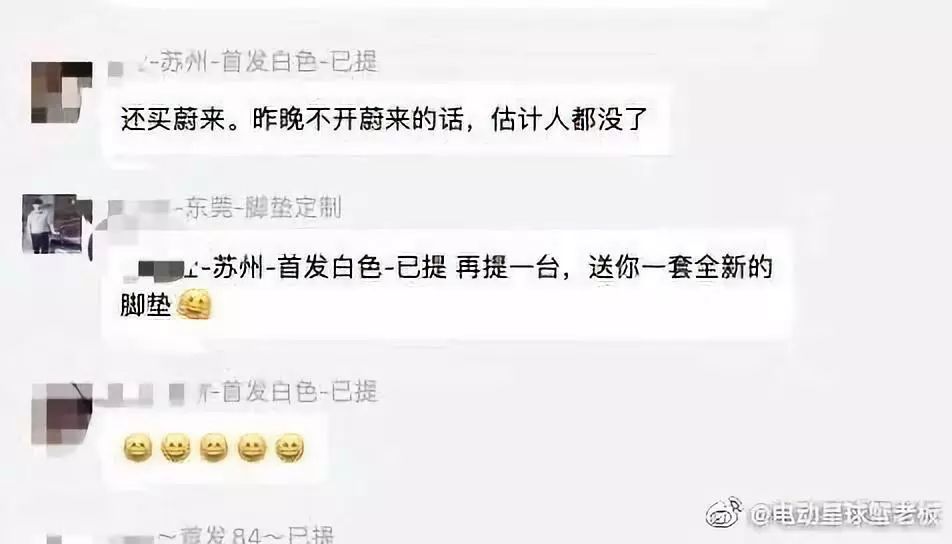The width and height of the screenshot is (952, 544).
Task: Click the nickname 东莞-脚垫定制
Action: (x=259, y=208)
